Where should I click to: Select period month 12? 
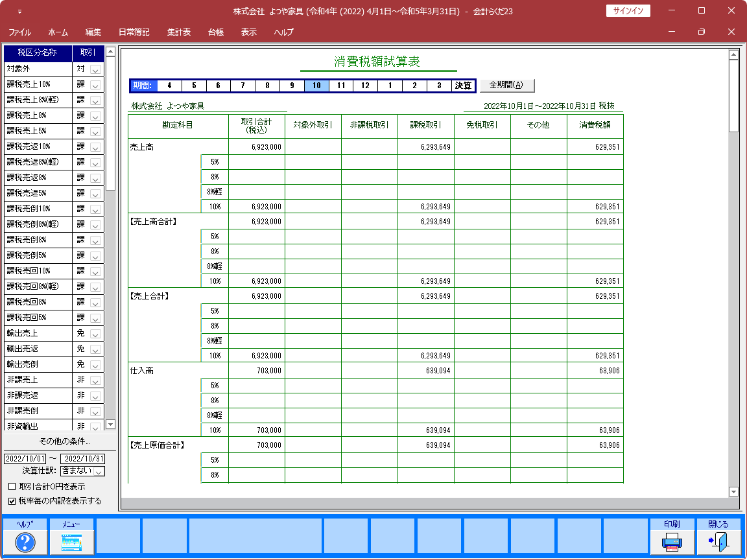click(x=366, y=86)
